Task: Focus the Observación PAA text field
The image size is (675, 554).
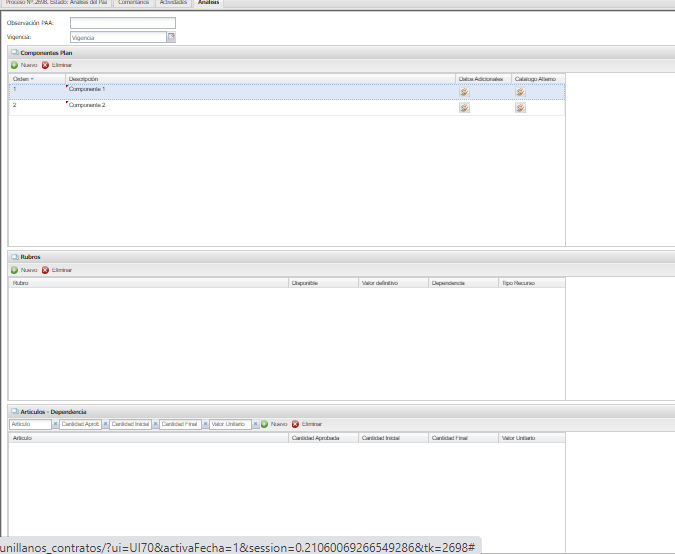Action: pyautogui.click(x=122, y=23)
